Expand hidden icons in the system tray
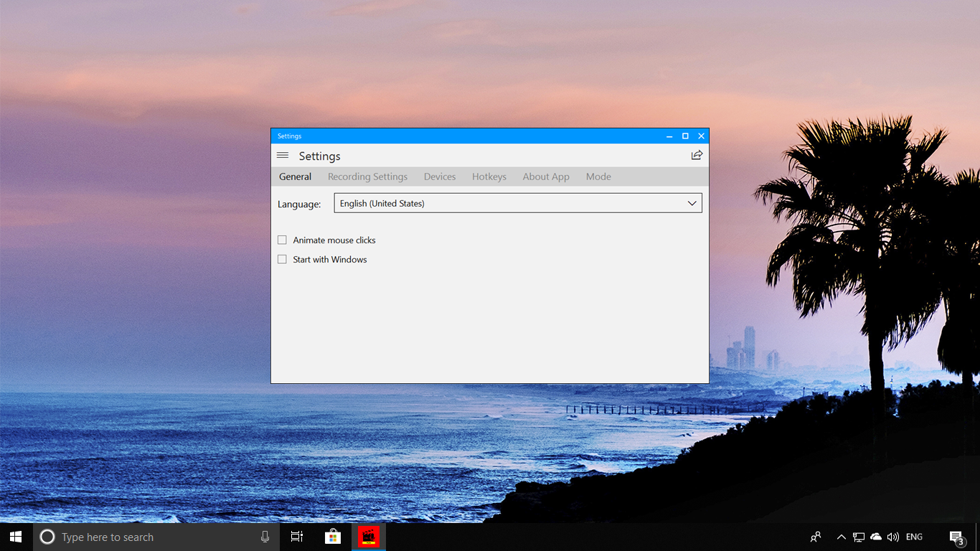Viewport: 980px width, 551px height. tap(841, 537)
